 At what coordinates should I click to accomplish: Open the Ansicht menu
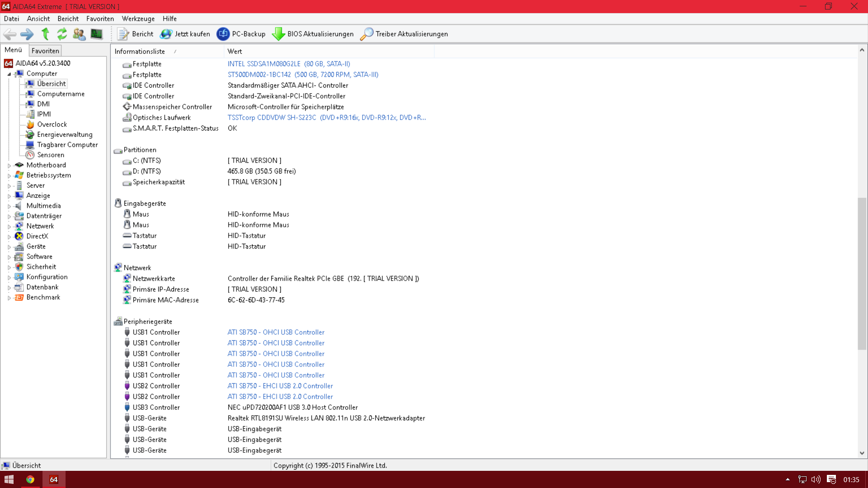point(38,19)
